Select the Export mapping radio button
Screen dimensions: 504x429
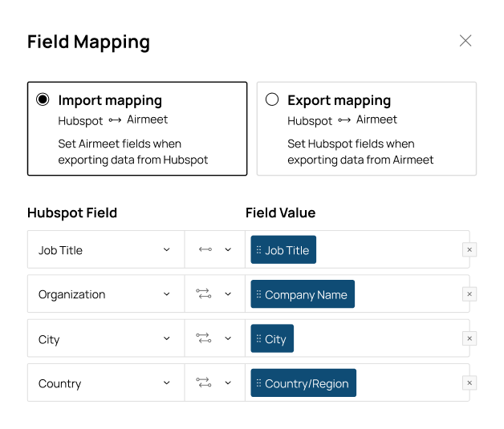click(272, 99)
